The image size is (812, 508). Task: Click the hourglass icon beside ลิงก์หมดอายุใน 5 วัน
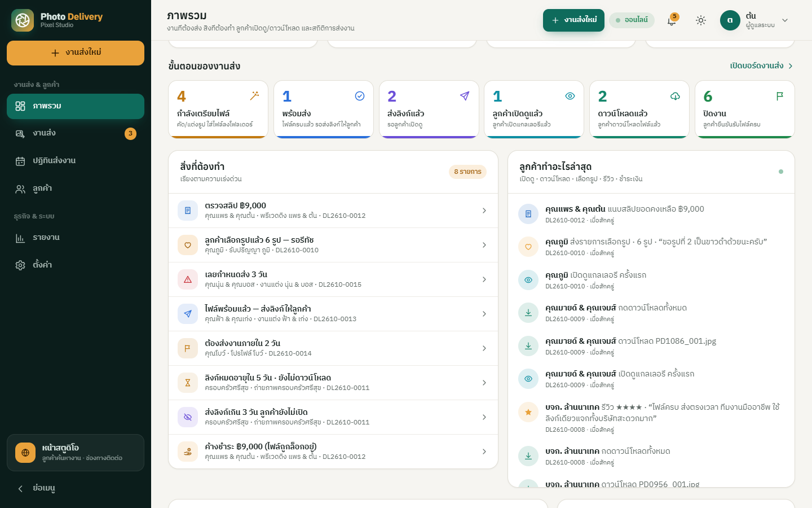coord(188,383)
